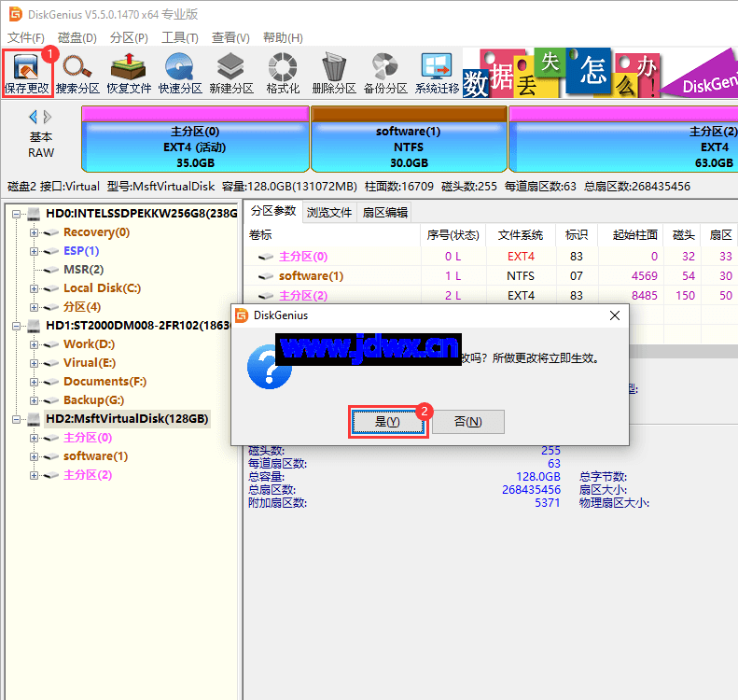
Task: Click the DiskGenius logo in the title bar
Action: click(16, 14)
